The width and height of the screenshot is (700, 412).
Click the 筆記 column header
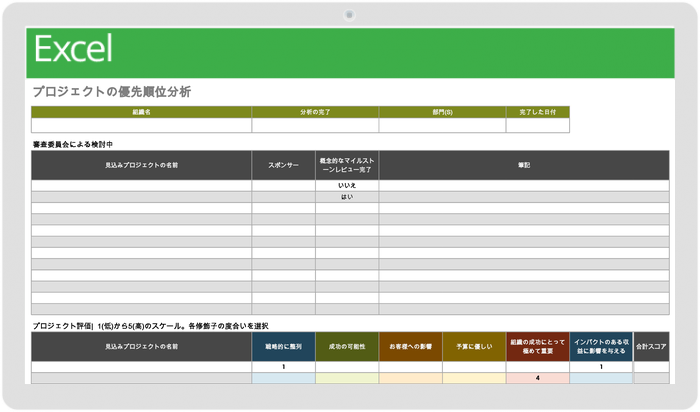point(524,165)
